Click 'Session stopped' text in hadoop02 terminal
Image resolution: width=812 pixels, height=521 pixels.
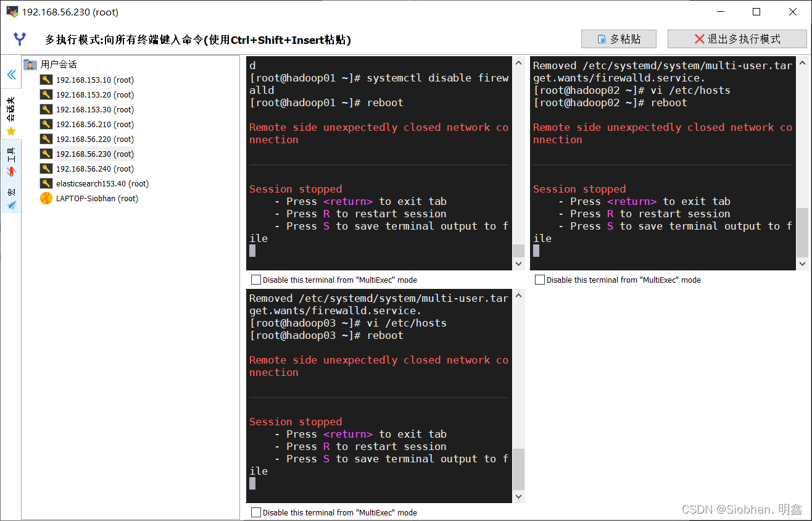tap(579, 189)
